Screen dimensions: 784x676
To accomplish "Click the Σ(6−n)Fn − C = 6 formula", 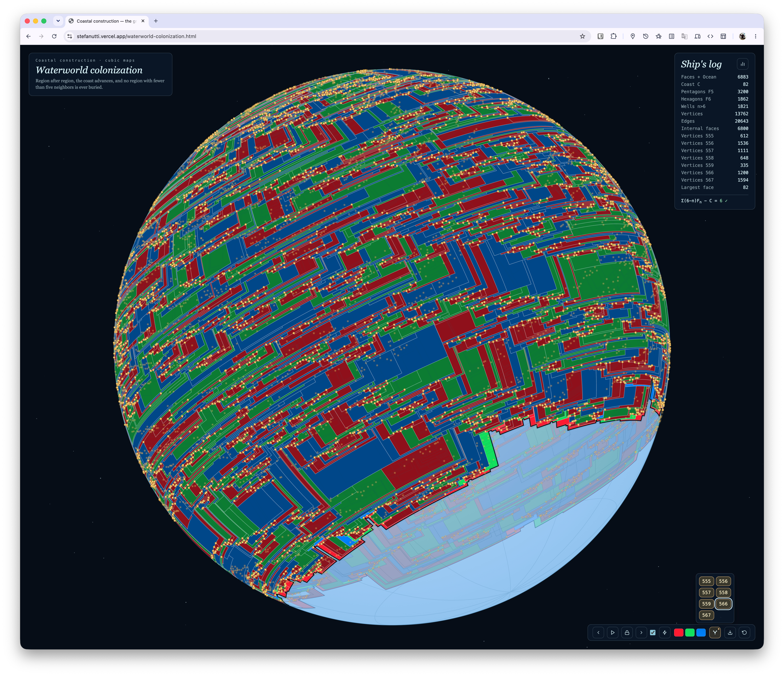I will coord(704,201).
